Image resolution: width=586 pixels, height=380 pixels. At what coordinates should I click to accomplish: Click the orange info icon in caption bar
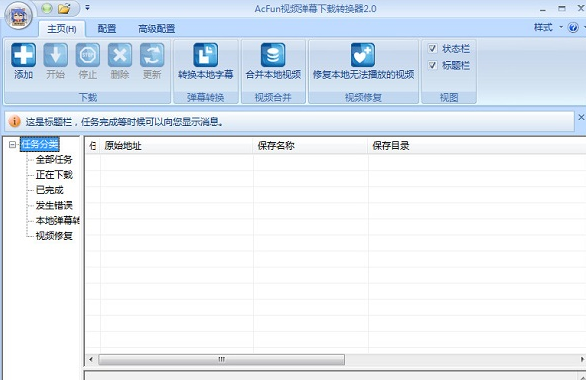(14, 121)
